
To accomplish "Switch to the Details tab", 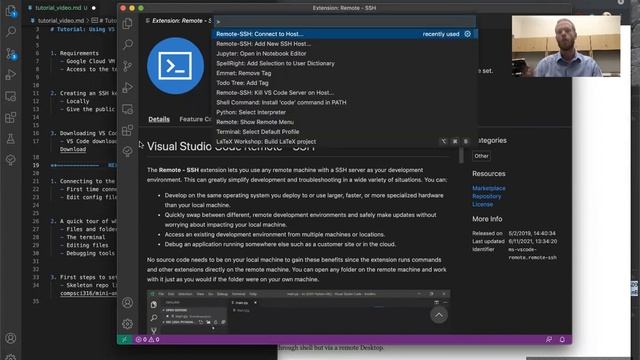I will coord(159,119).
